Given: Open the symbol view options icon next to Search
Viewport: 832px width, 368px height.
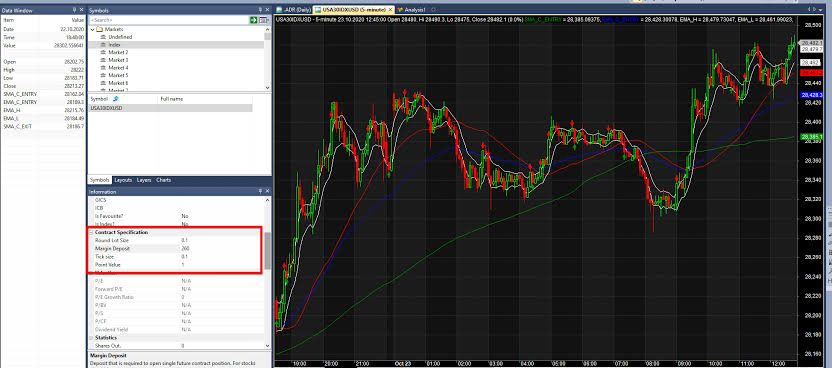Looking at the screenshot, I should (x=263, y=20).
